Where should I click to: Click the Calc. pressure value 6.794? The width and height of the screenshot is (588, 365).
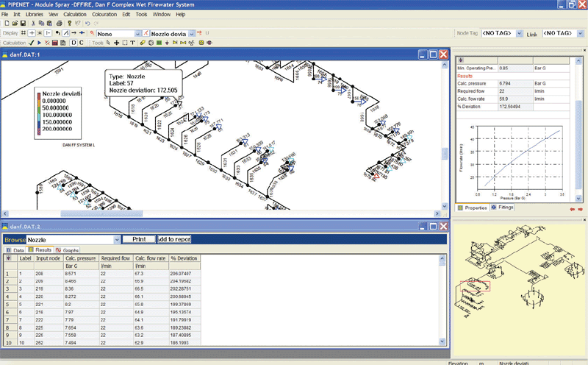(x=515, y=83)
